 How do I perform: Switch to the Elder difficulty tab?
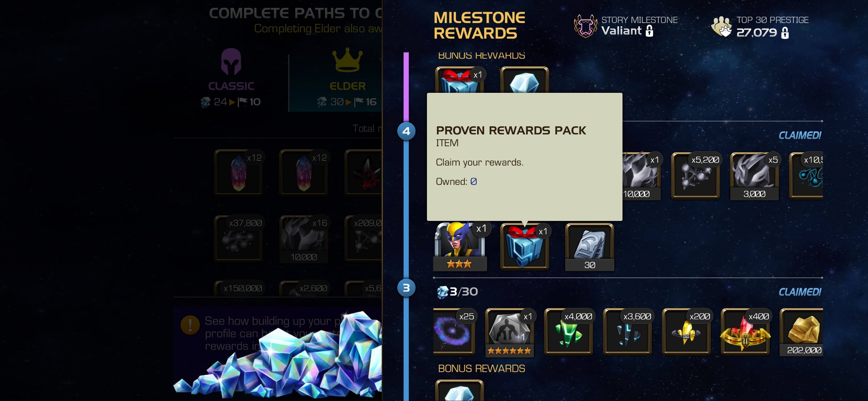point(347,79)
